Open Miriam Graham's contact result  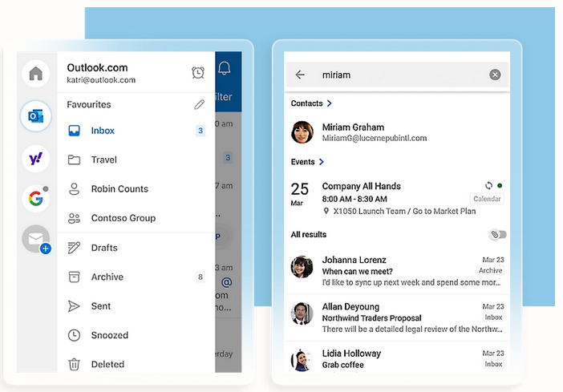pos(374,132)
